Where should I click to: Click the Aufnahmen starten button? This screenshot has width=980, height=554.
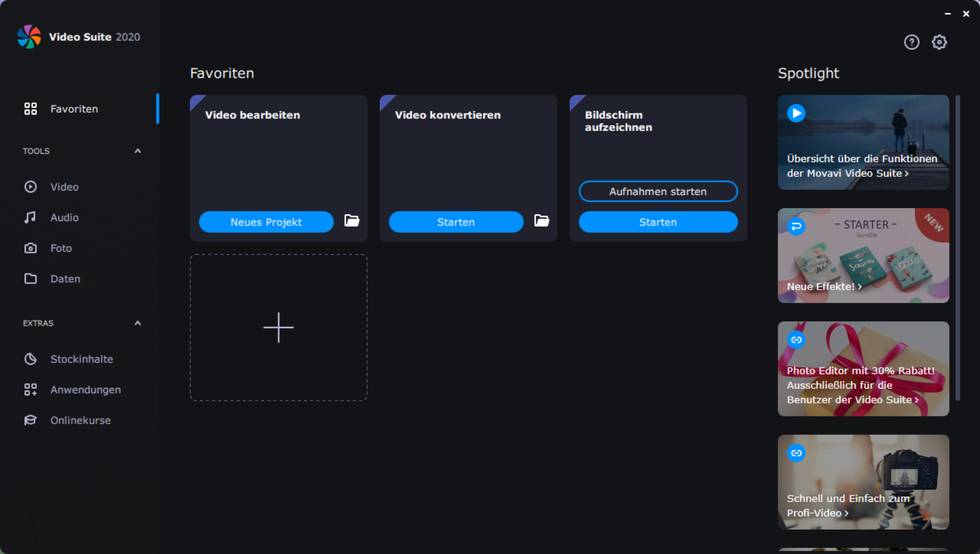tap(658, 191)
